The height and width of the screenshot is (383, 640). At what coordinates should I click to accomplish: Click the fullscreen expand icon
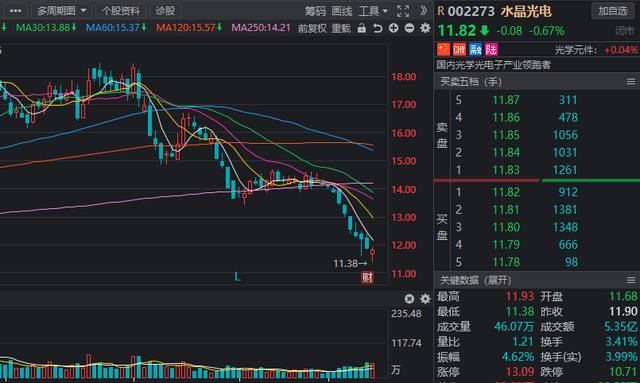pyautogui.click(x=403, y=11)
